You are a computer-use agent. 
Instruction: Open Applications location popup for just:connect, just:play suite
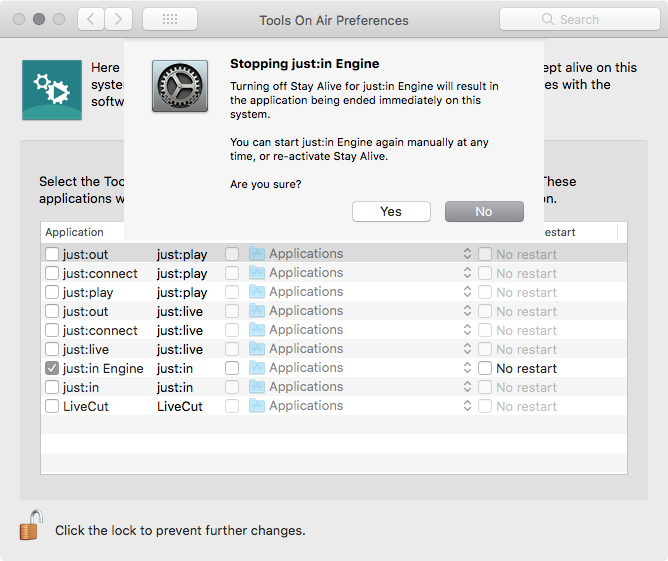pos(360,273)
